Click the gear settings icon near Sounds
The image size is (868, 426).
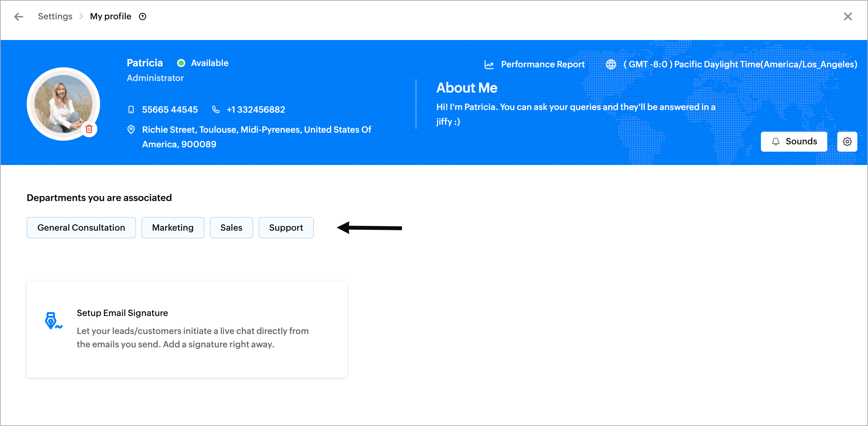[x=847, y=141]
